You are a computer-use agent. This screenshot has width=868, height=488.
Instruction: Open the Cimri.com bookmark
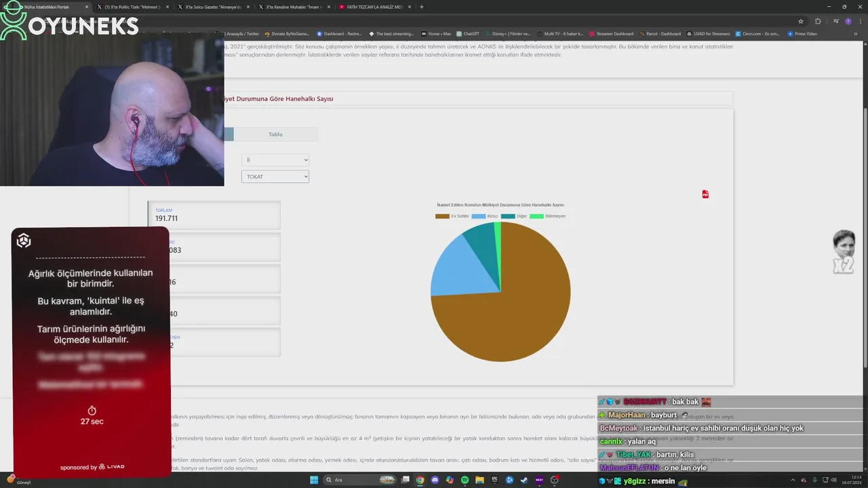pyautogui.click(x=758, y=33)
